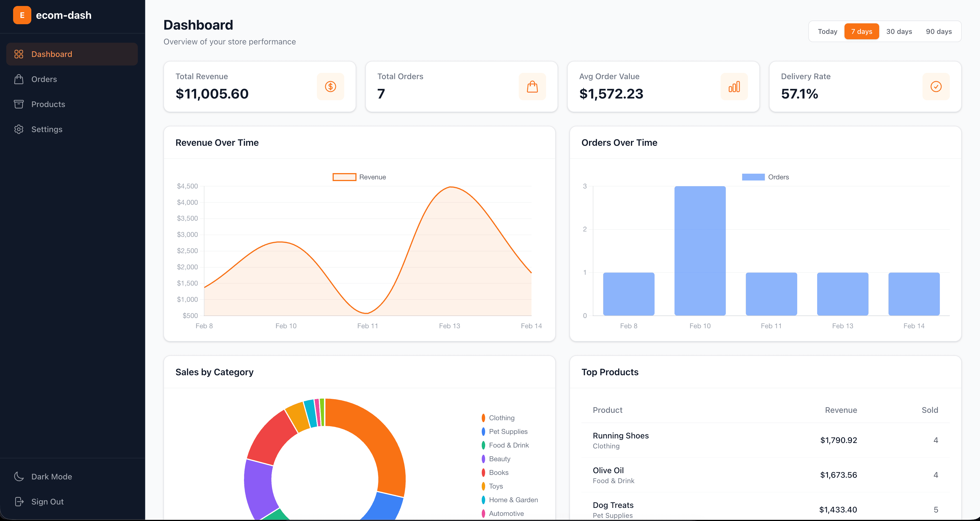Click the shopping bag icon on Total Orders card
980x521 pixels.
tap(532, 86)
